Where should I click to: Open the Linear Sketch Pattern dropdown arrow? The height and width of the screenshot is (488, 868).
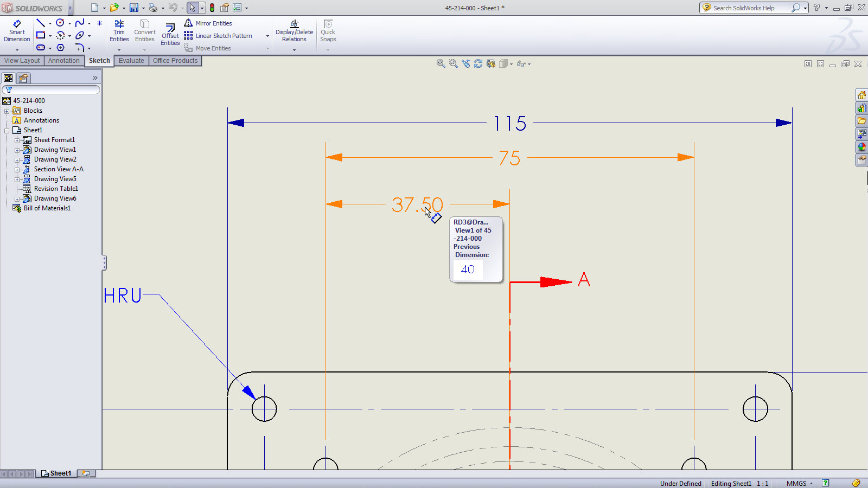[267, 36]
